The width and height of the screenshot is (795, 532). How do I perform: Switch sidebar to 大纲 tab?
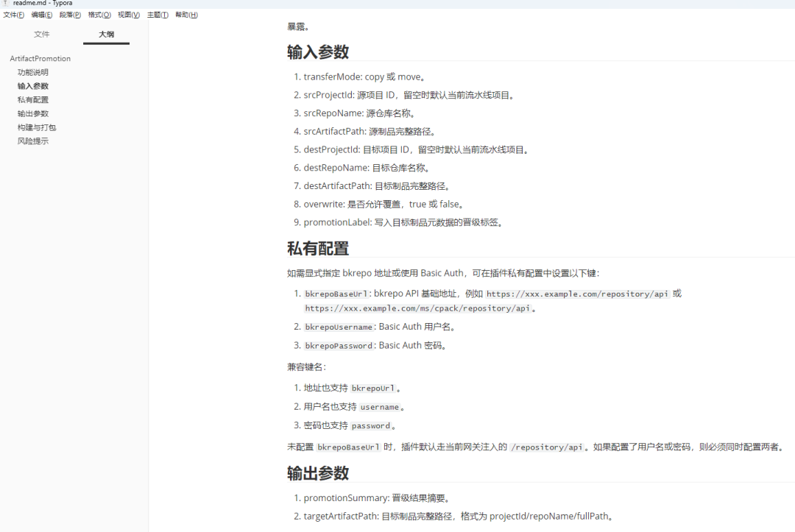click(106, 34)
